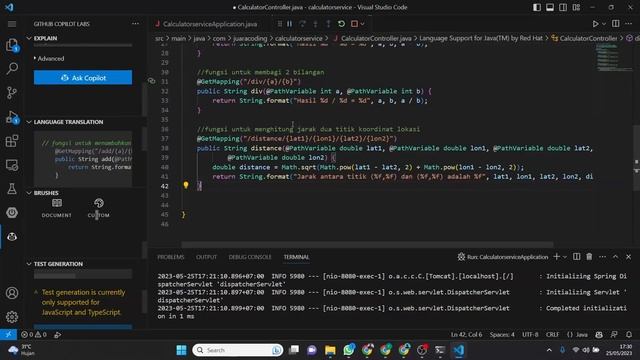Image resolution: width=640 pixels, height=360 pixels.
Task: Collapse the LANGUAGE TRANSLATION section
Action: point(68,122)
